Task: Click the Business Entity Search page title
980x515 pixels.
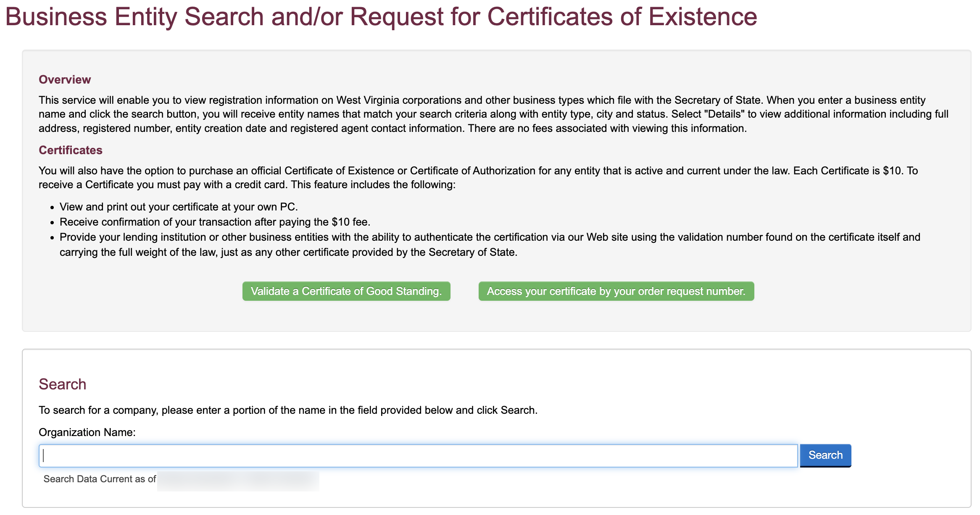Action: pos(381,17)
